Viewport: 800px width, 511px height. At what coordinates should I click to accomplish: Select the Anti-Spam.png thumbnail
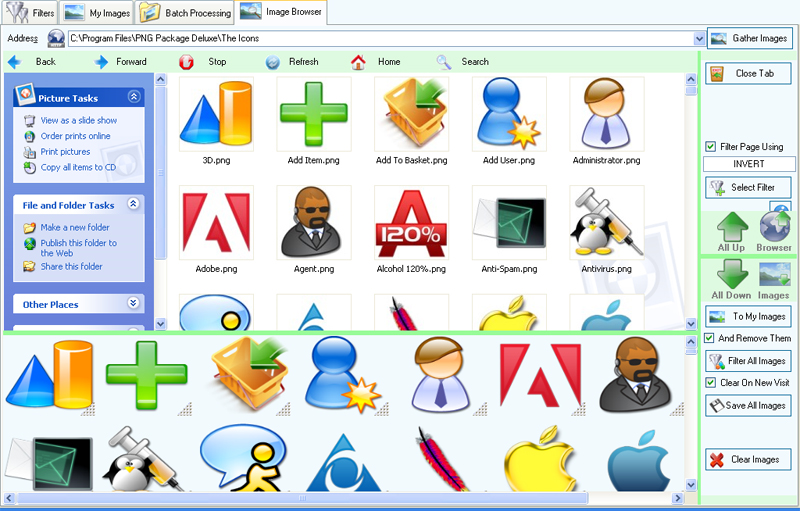[x=509, y=223]
